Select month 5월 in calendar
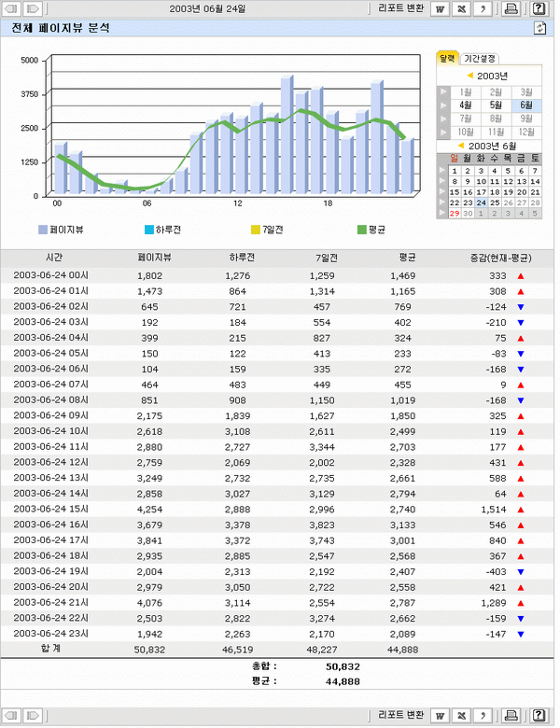560x728 pixels. pyautogui.click(x=496, y=105)
